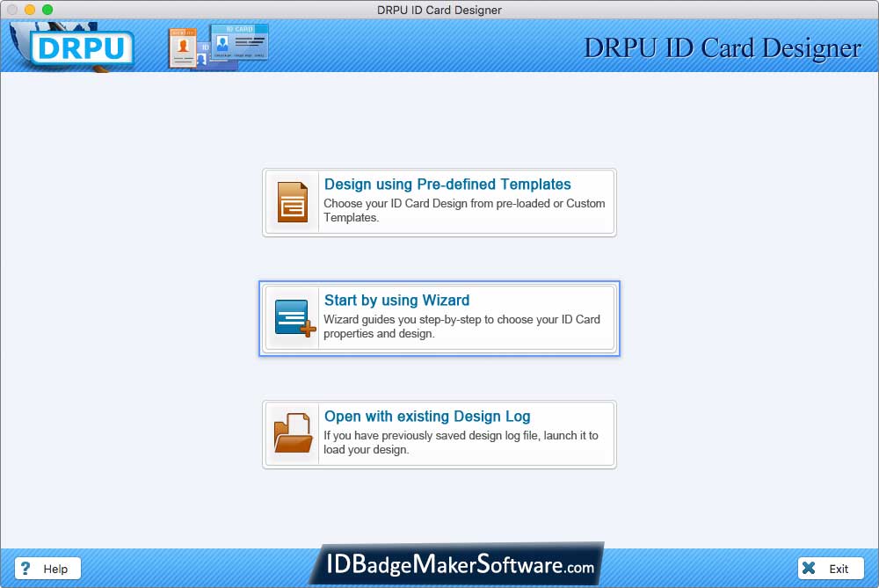Click the orange open-folder icon

coord(293,432)
